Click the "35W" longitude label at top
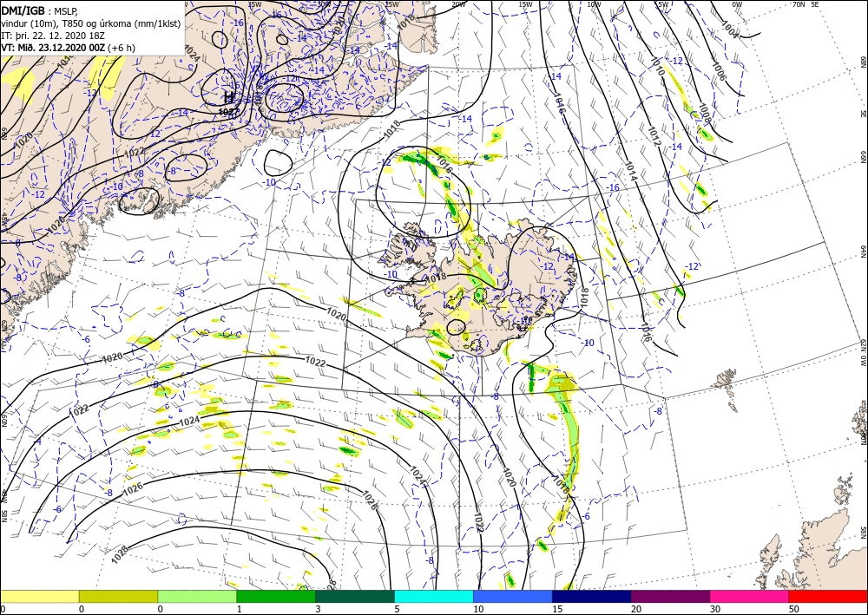Viewport: 868px width, 615px height. coord(254,4)
